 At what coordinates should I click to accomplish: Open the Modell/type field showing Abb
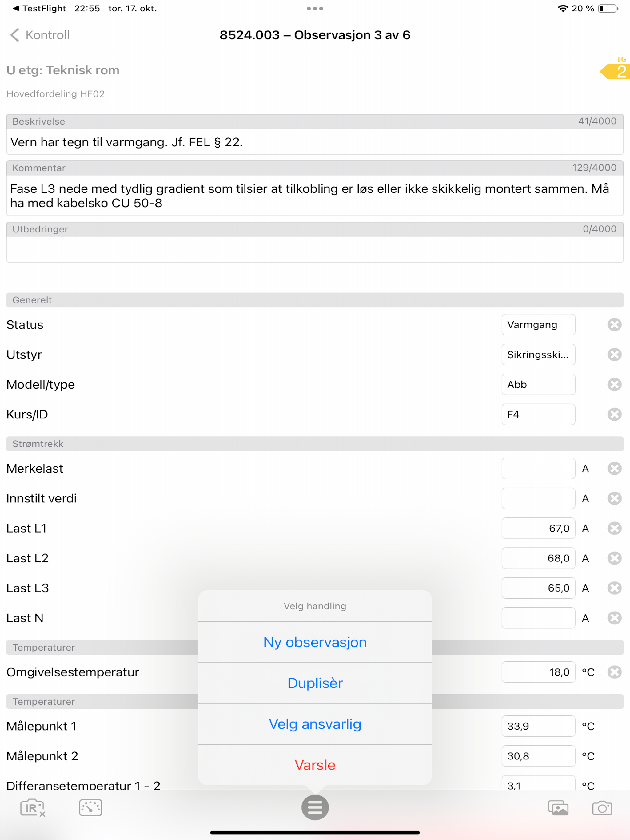[x=538, y=384]
